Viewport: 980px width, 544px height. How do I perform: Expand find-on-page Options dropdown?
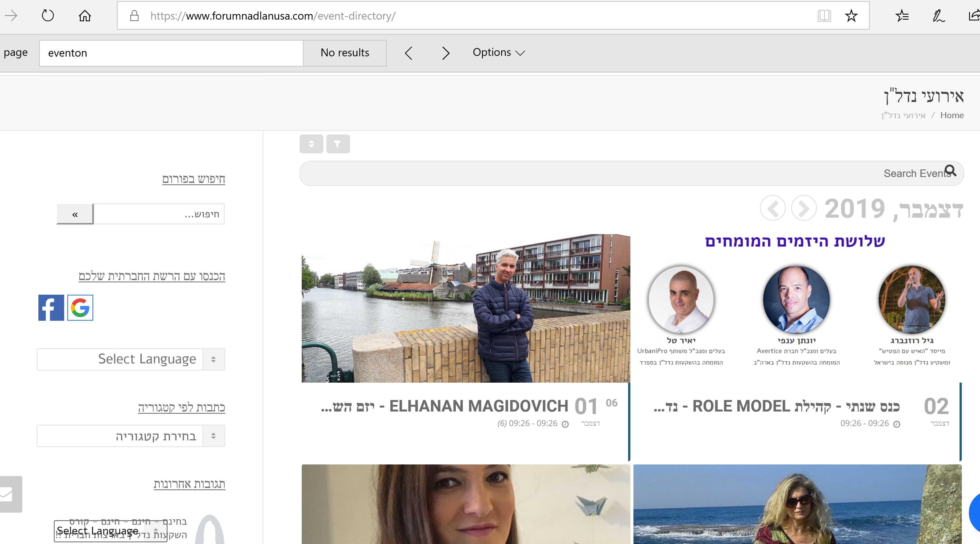498,52
